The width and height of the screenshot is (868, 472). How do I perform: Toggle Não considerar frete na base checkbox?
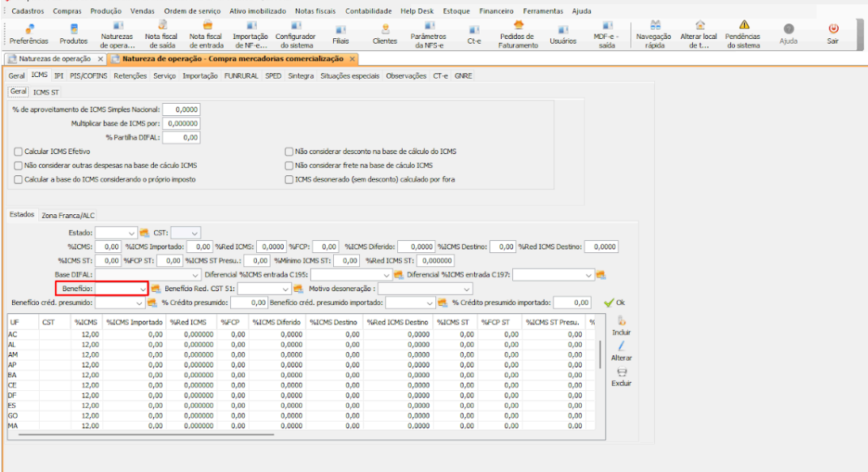point(289,165)
